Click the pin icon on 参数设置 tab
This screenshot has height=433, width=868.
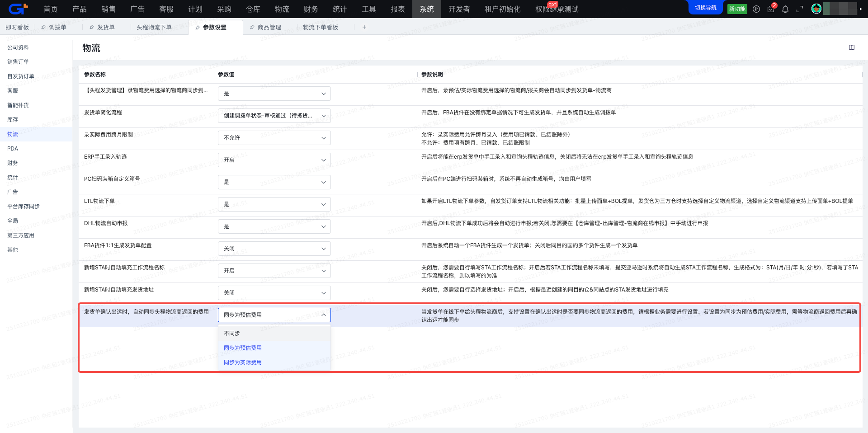tap(198, 28)
